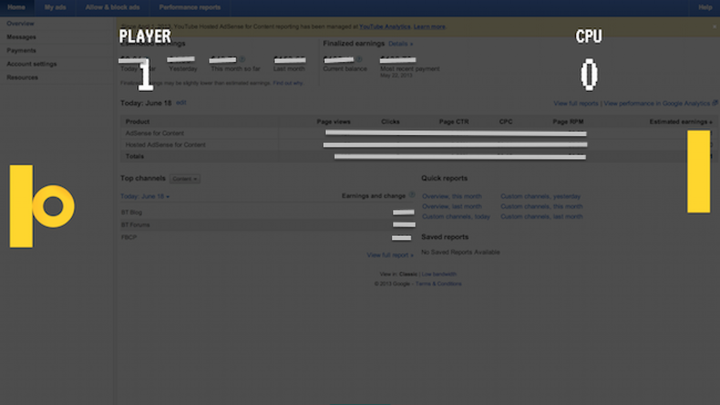Open Help in the top right
This screenshot has width=720, height=405.
pos(705,7)
